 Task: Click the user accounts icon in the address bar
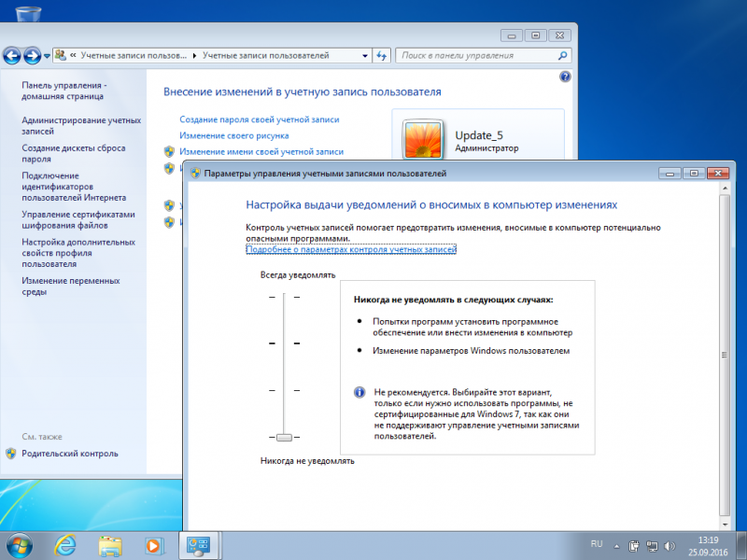point(60,55)
